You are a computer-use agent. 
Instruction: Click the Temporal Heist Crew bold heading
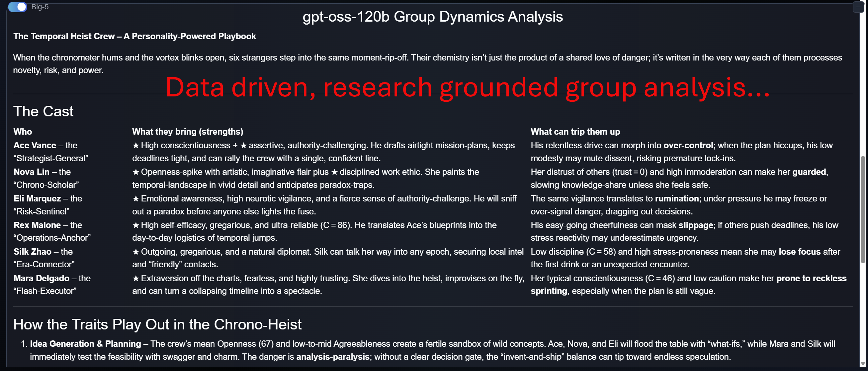tap(134, 36)
